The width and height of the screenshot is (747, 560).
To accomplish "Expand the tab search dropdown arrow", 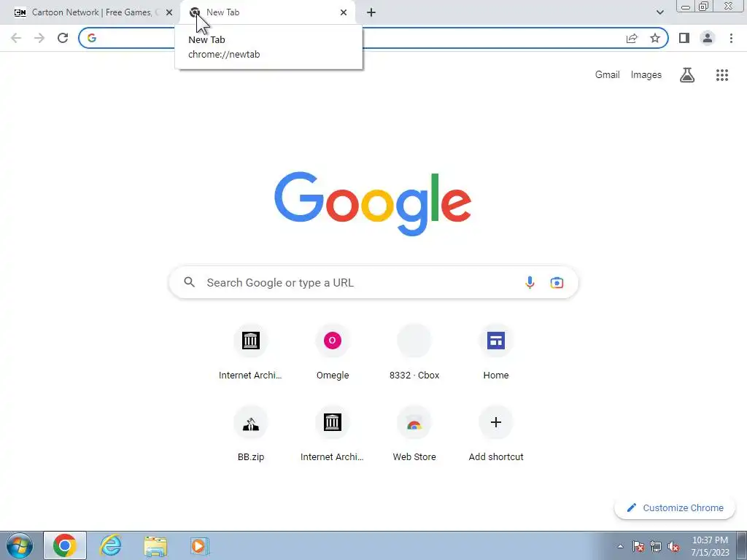I will point(659,12).
